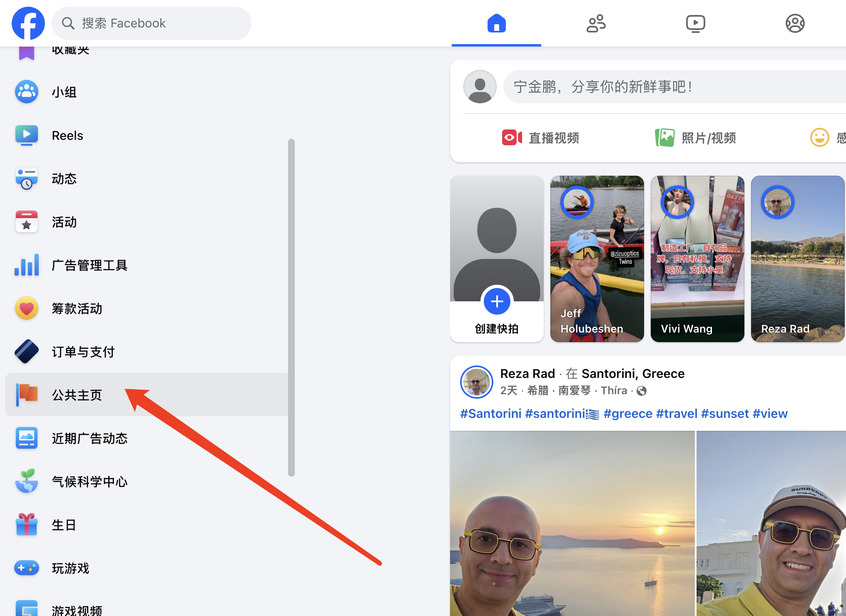
Task: Click the left sidebar scrollbar
Action: click(291, 308)
